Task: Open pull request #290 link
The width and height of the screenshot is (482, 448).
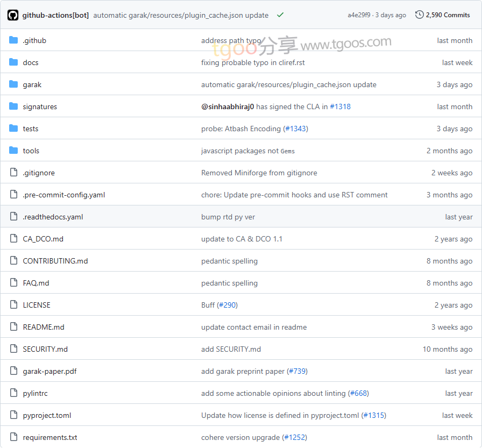Action: pos(227,305)
